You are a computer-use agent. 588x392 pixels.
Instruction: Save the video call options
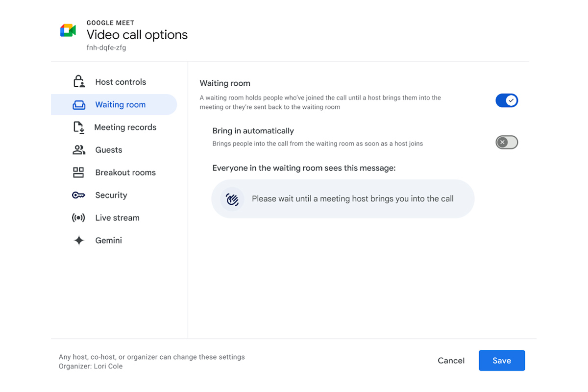coord(501,361)
